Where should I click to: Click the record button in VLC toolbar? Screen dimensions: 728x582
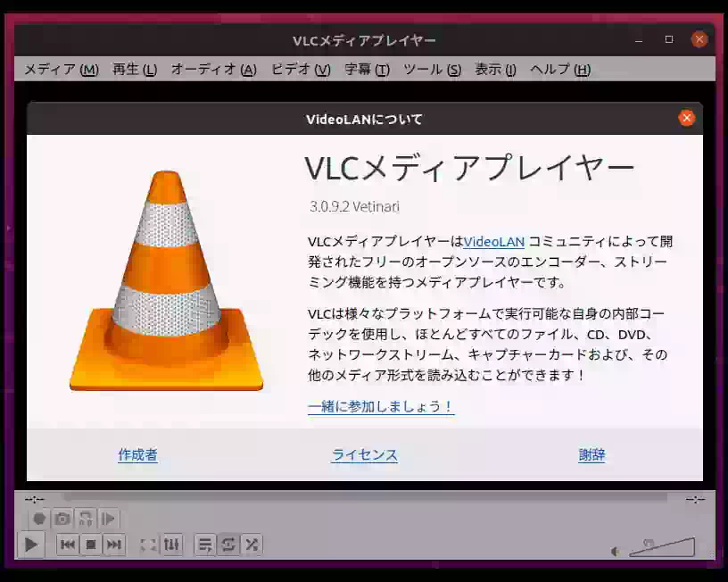39,519
